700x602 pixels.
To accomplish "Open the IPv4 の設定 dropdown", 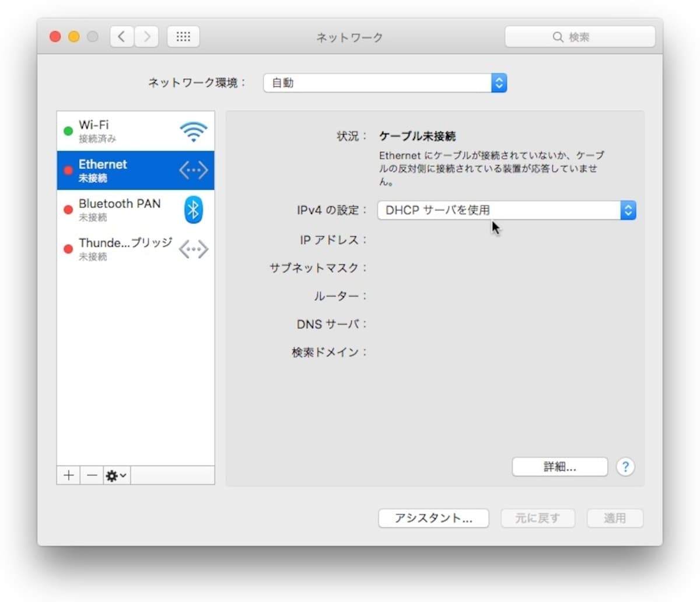I will click(x=506, y=210).
